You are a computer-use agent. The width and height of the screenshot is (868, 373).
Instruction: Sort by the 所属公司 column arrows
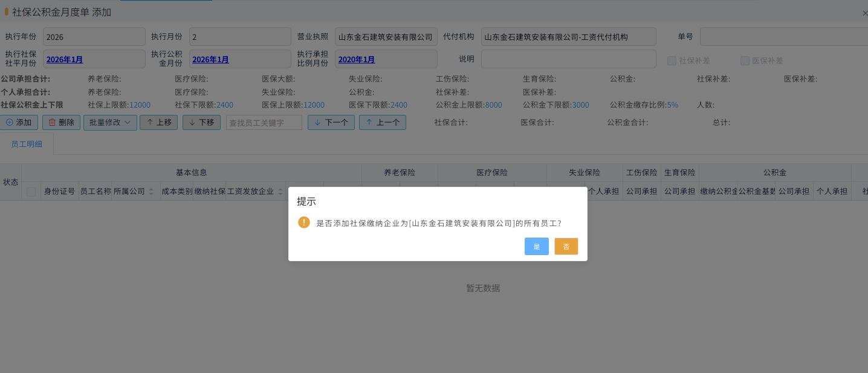(151, 192)
